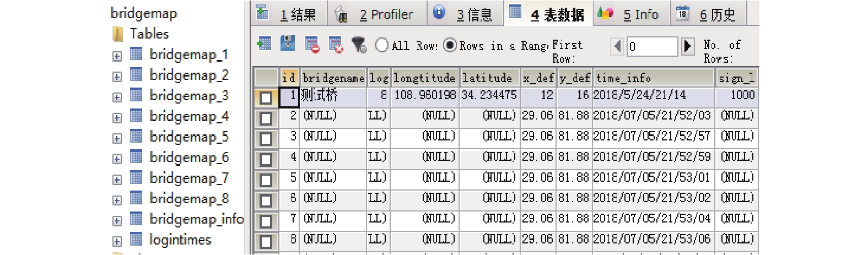This screenshot has height=255, width=868.
Task: Click the id column header
Action: [289, 78]
